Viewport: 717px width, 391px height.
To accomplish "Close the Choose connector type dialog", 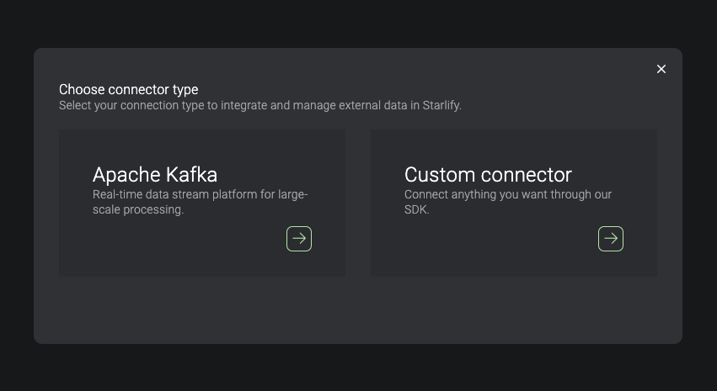I will [x=661, y=69].
